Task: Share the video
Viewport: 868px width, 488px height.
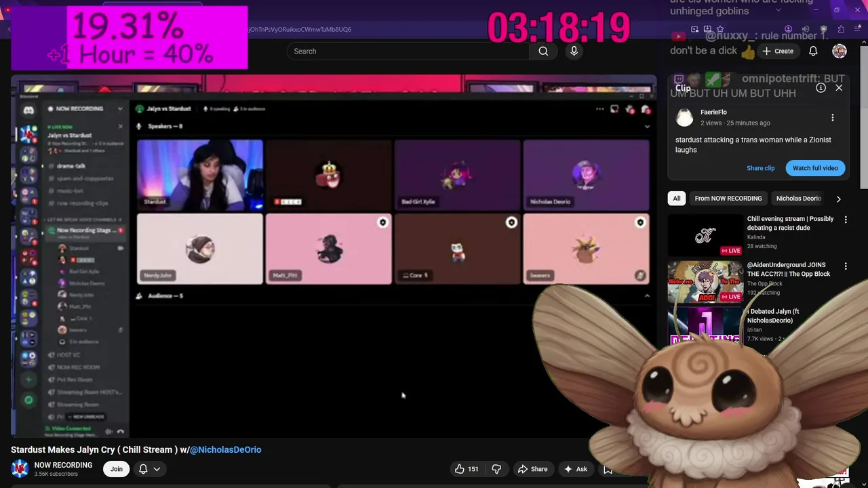Action: (532, 469)
